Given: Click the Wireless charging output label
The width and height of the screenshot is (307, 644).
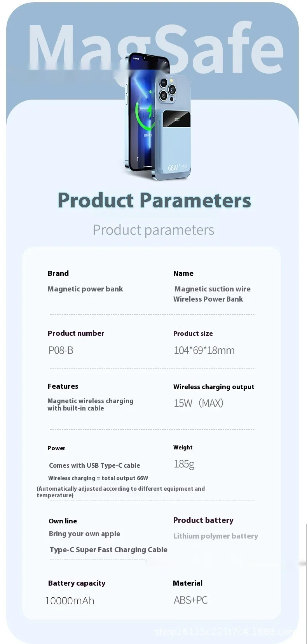Looking at the screenshot, I should click(214, 387).
